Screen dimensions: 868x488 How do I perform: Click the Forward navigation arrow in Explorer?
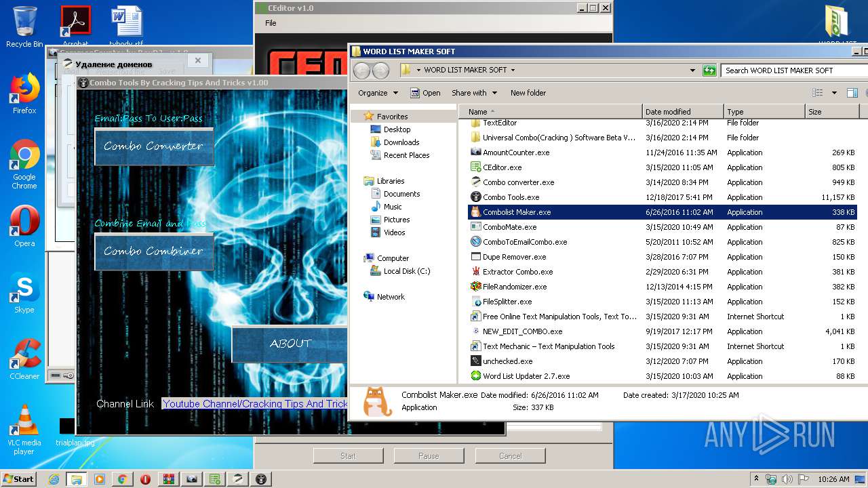381,70
